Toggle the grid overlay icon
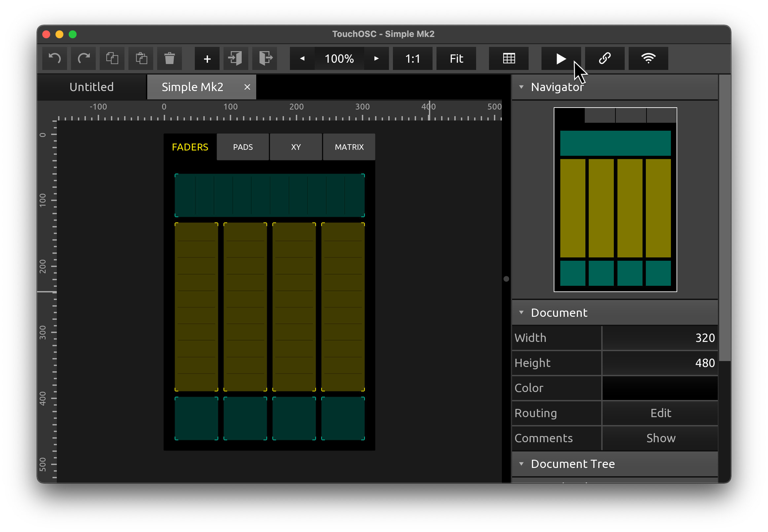This screenshot has height=532, width=768. [x=509, y=58]
